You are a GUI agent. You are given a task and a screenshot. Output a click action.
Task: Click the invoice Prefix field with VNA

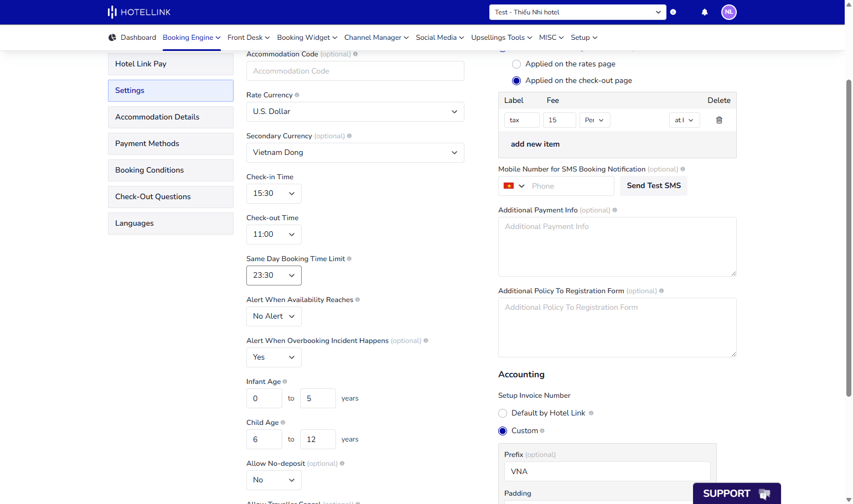tap(607, 471)
